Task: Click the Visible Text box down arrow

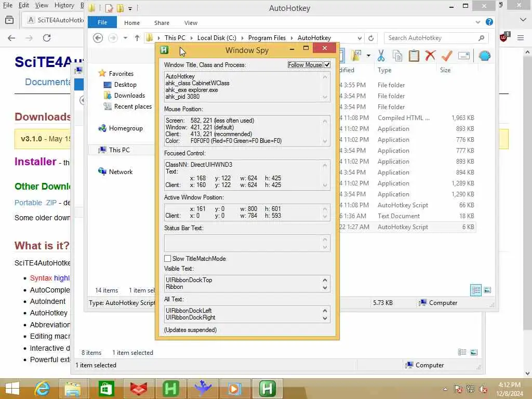Action: click(325, 288)
